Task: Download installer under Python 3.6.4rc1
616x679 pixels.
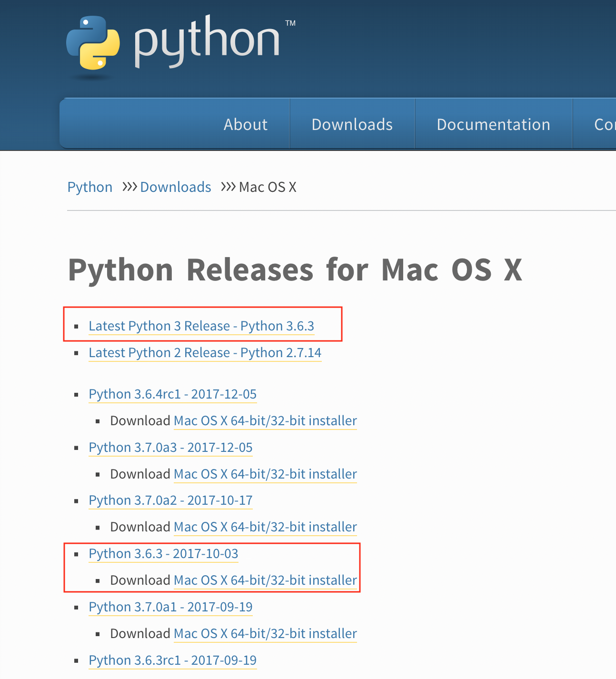Action: pos(266,421)
